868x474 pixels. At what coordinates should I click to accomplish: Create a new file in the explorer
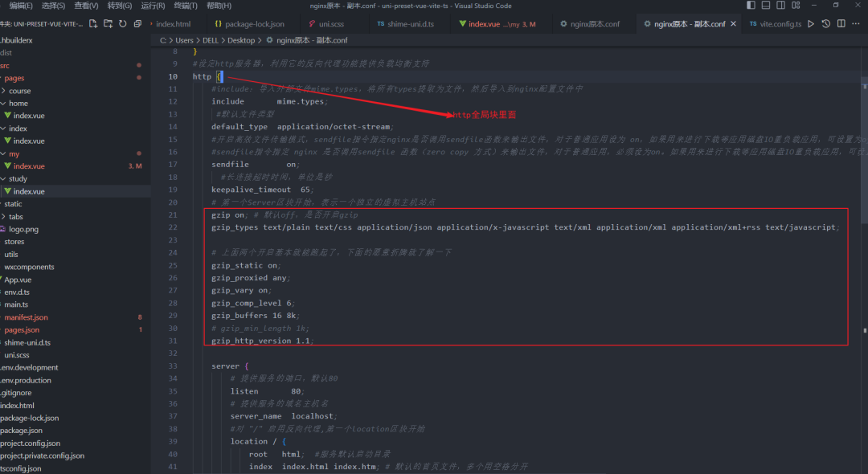[92, 23]
